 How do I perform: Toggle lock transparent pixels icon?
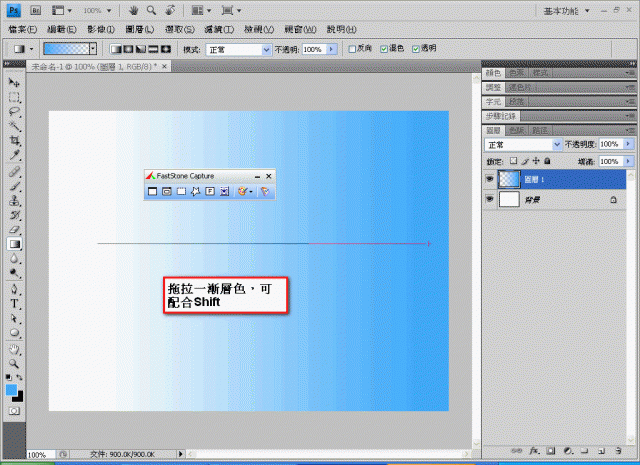point(513,161)
